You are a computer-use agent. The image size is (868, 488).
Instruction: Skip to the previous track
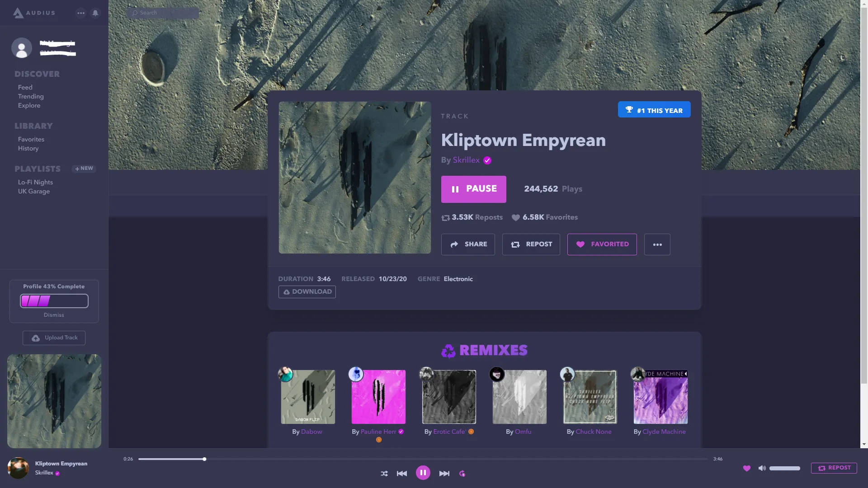(x=402, y=473)
